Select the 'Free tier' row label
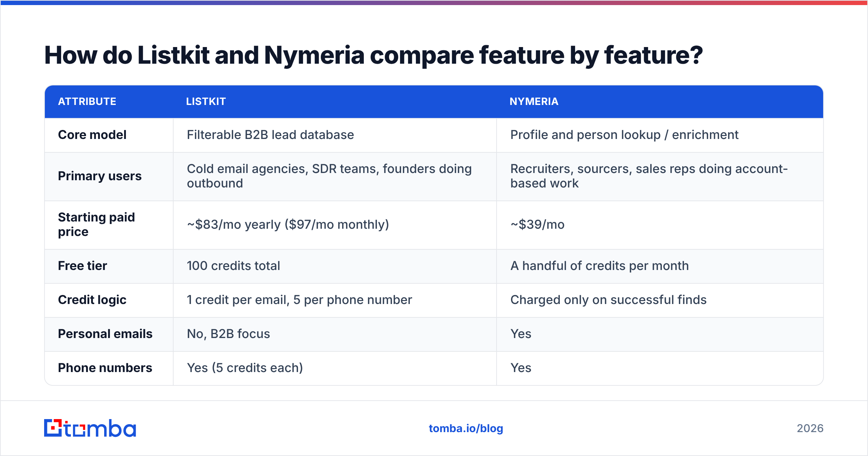The width and height of the screenshot is (868, 456). coord(82,266)
